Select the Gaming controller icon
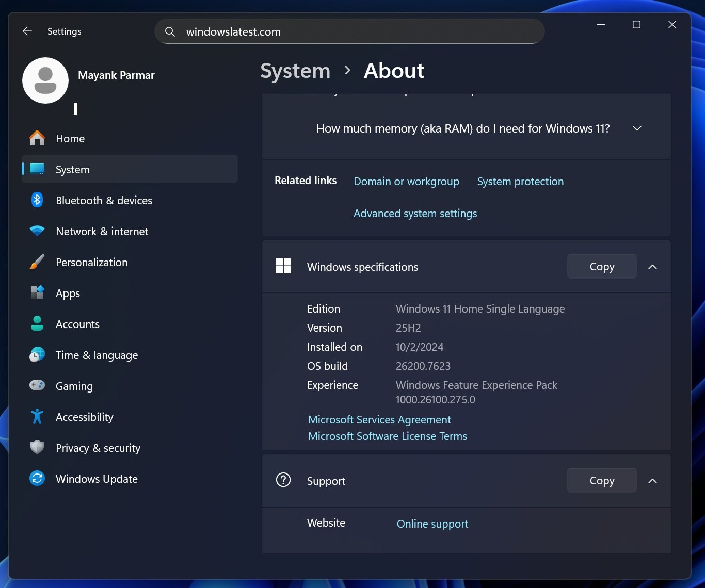 [x=37, y=386]
